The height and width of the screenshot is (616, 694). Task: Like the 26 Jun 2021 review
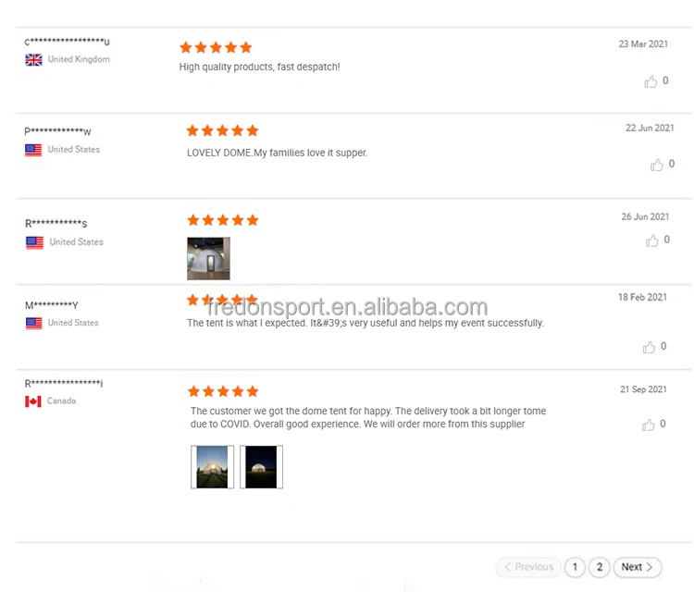(x=652, y=240)
